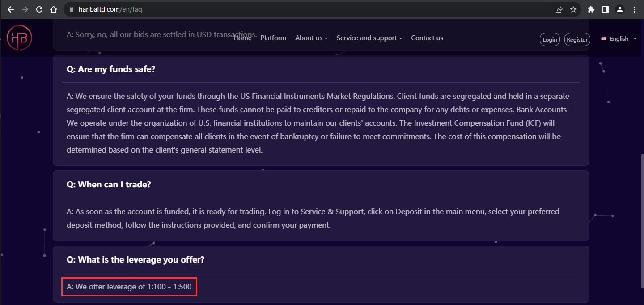644x305 pixels.
Task: Click the HB logo in header
Action: click(x=19, y=38)
